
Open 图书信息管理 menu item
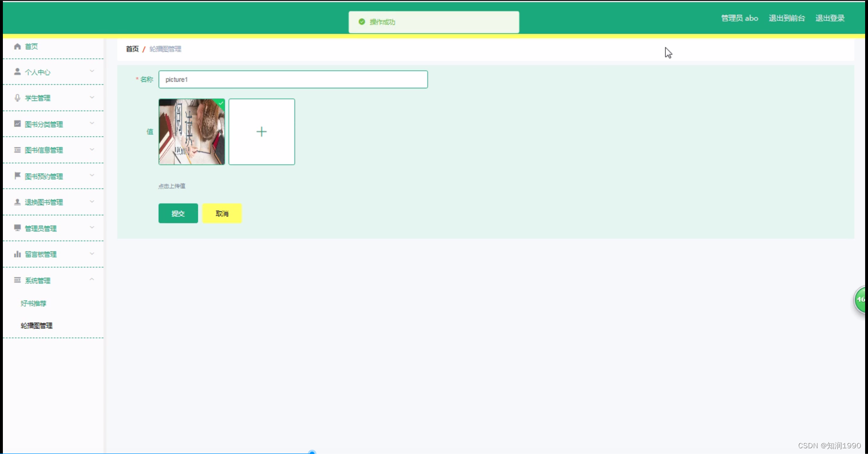(53, 150)
